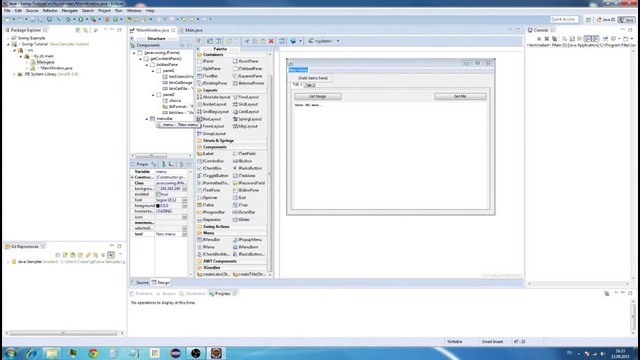Click the green Run button in main toolbar
This screenshot has width=640, height=360.
[81, 19]
